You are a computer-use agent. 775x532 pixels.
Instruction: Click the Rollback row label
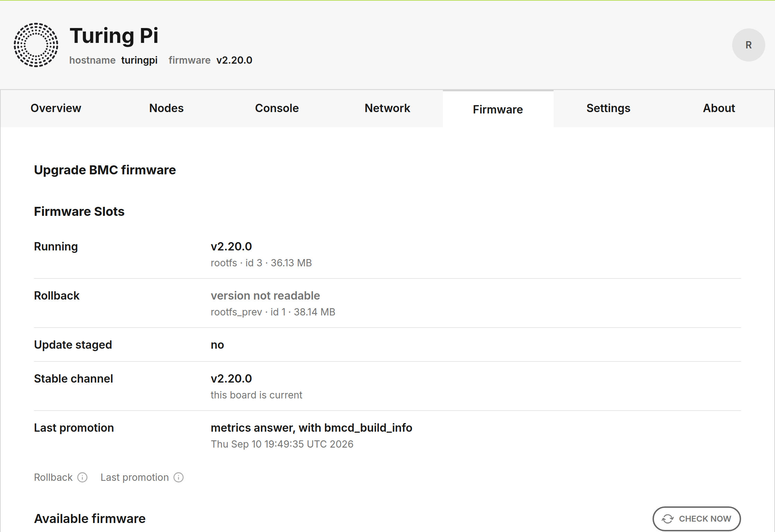pyautogui.click(x=57, y=296)
